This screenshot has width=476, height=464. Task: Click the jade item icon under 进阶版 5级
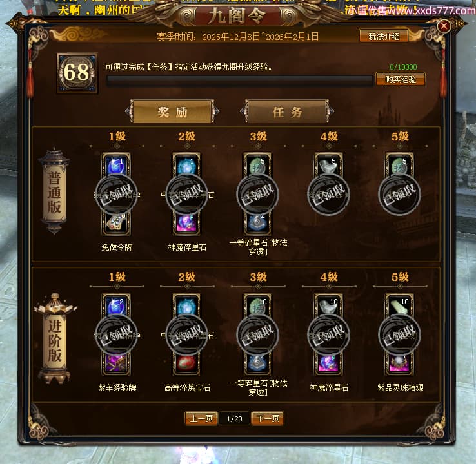coord(399,305)
